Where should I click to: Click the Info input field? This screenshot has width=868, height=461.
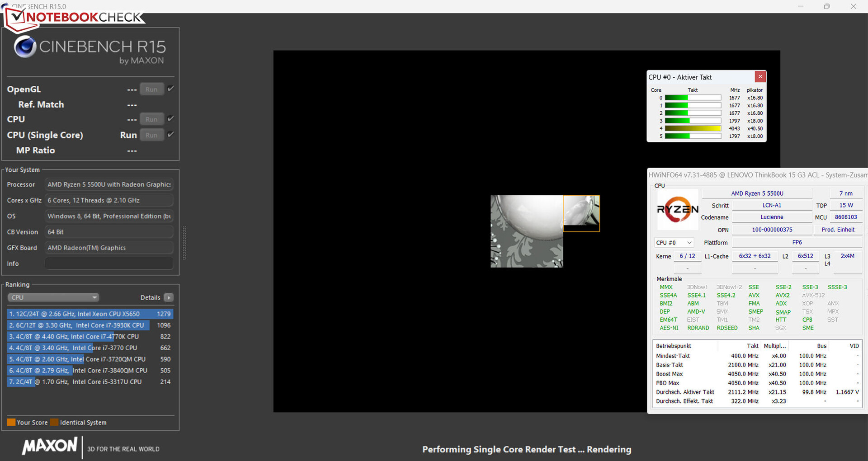tap(109, 263)
